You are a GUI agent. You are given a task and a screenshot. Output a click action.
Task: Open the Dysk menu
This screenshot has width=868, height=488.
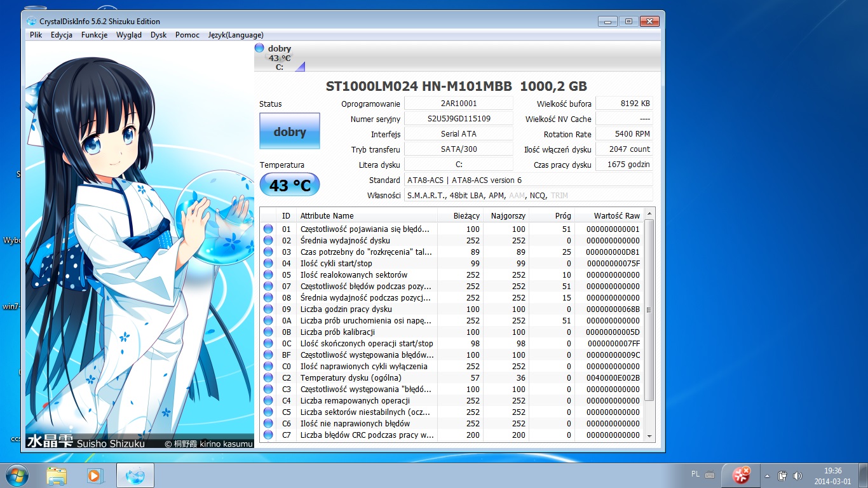(159, 35)
